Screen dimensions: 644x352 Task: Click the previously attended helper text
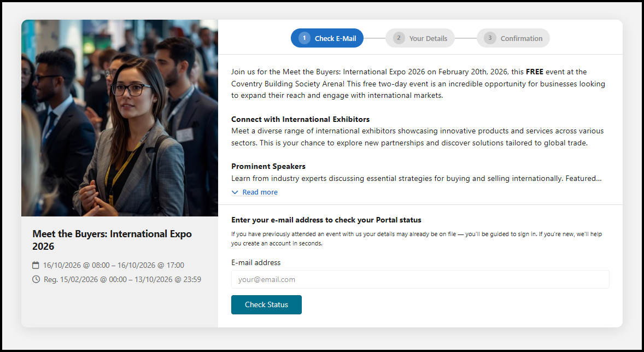coord(417,239)
